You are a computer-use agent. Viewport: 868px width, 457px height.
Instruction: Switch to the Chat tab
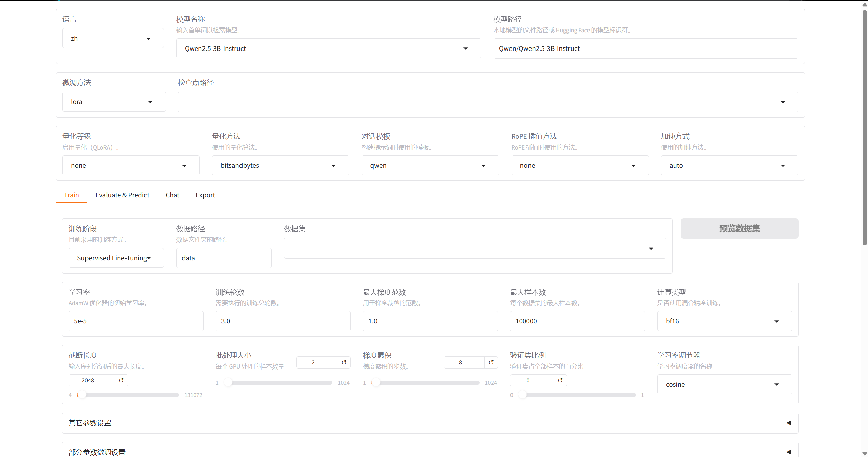172,195
